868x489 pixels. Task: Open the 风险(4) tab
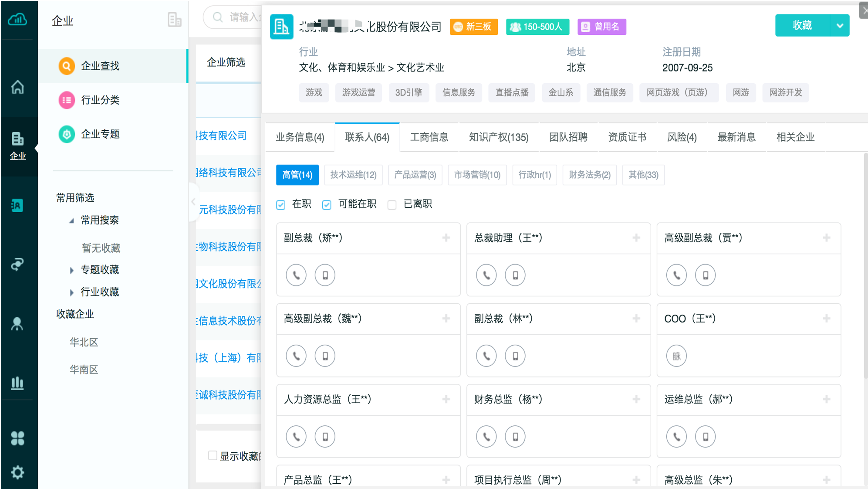(682, 137)
